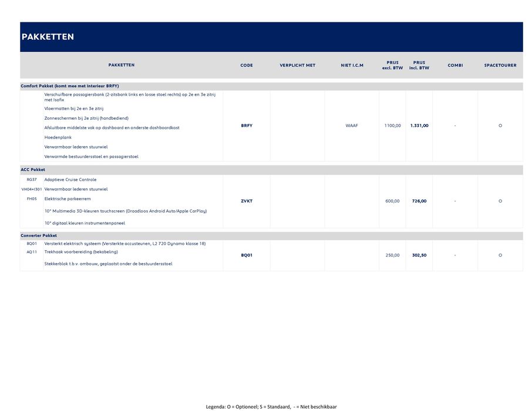This screenshot has height=411, width=532.
Task: Click the BRFY package code cell
Action: tap(247, 126)
